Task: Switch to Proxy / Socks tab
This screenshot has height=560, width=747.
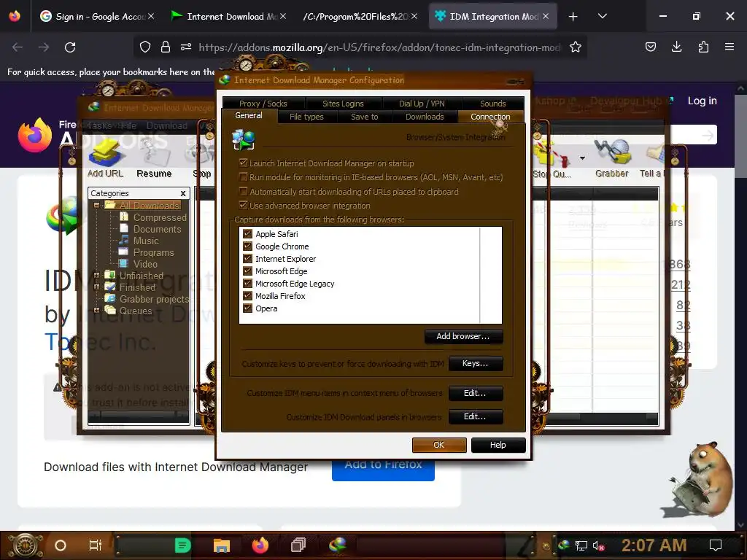Action: (263, 104)
